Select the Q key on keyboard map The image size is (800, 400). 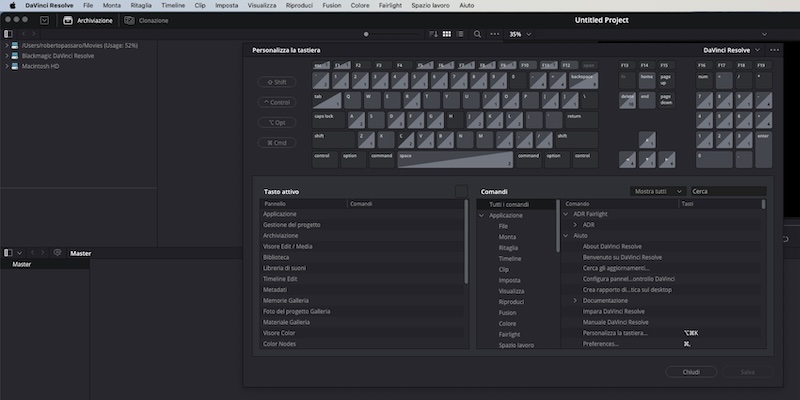(353, 100)
